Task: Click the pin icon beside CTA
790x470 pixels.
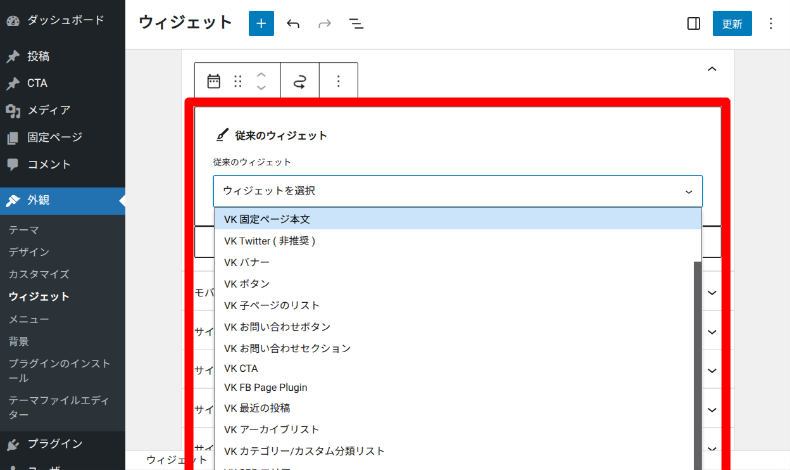Action: coord(13,84)
